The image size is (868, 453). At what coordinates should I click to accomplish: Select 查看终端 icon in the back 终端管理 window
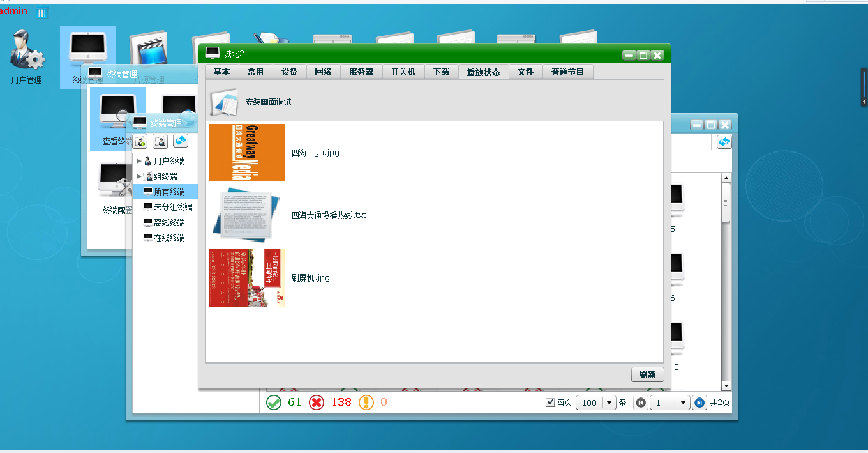(117, 118)
